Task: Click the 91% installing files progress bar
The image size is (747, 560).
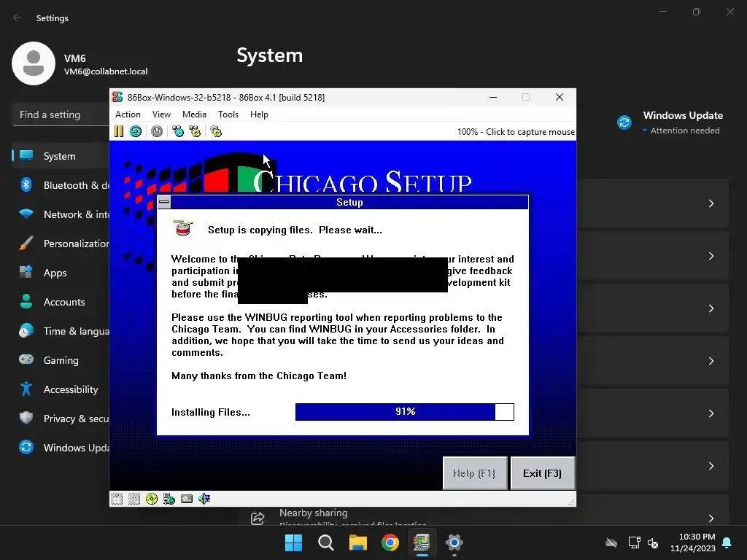Action: coord(405,412)
